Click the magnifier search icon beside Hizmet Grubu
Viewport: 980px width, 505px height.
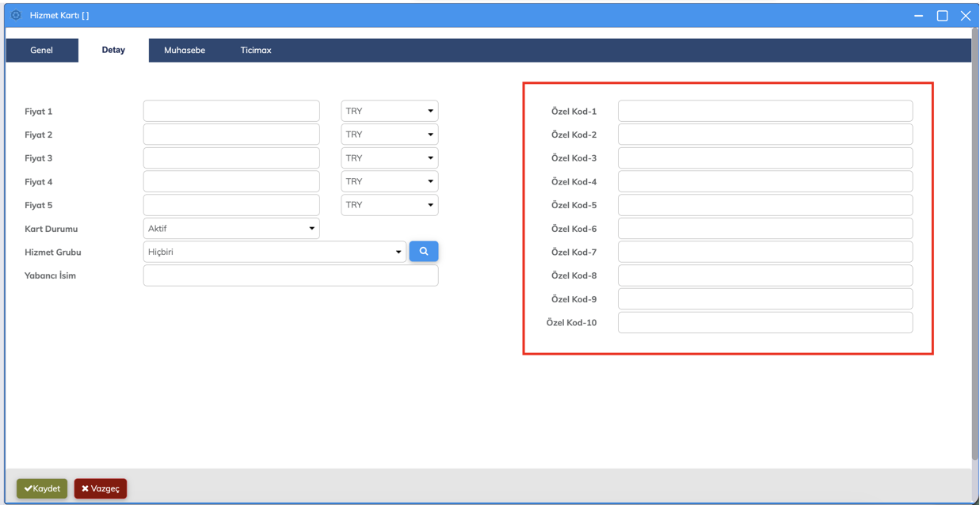[x=423, y=252]
